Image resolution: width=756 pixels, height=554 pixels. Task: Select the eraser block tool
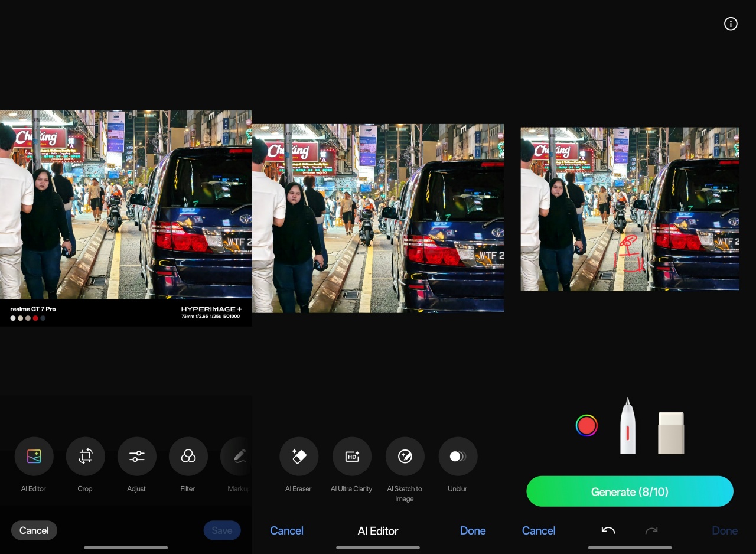(x=671, y=433)
